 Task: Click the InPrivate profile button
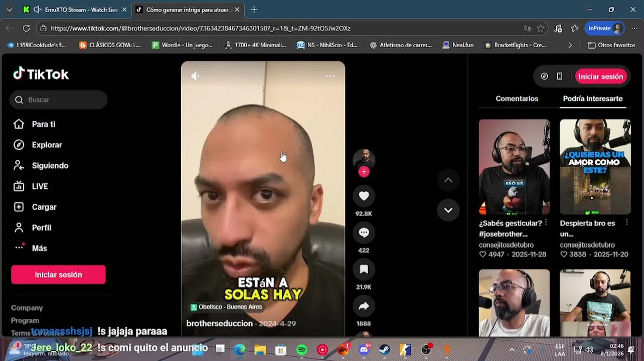pos(604,28)
